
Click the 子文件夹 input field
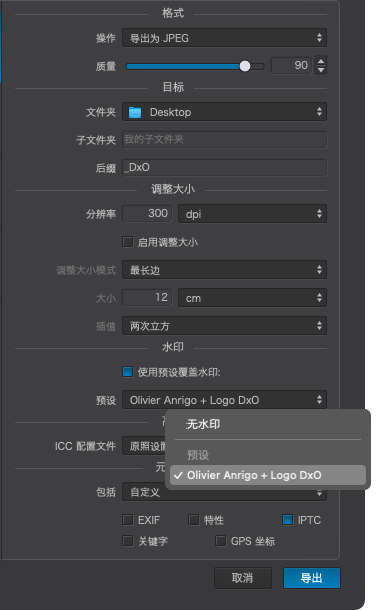[224, 139]
